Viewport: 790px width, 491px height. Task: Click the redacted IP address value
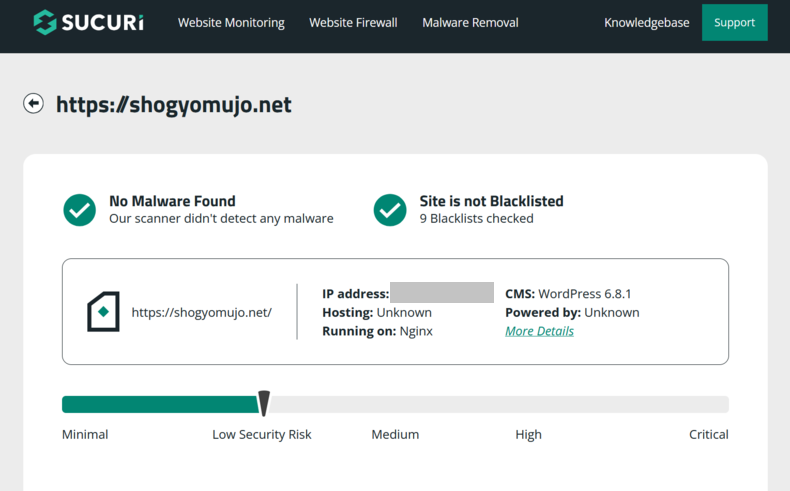coord(442,293)
